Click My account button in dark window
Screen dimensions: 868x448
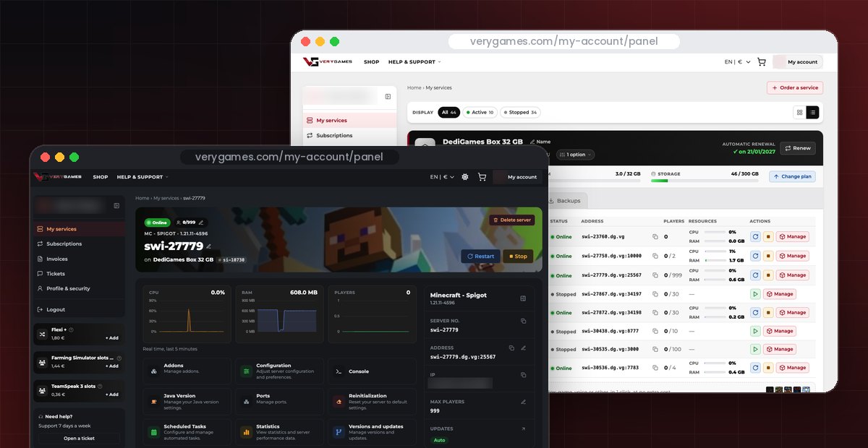click(x=517, y=177)
